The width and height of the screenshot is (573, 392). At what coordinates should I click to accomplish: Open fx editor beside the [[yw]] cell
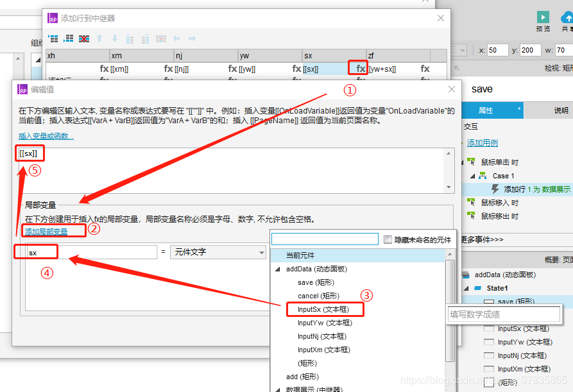tap(296, 68)
